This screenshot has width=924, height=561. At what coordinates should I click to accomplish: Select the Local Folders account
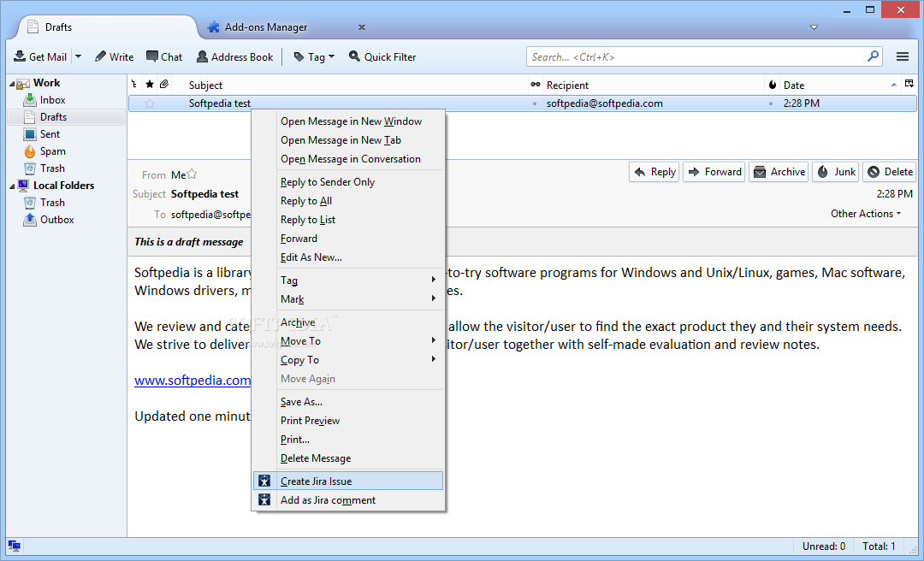63,186
